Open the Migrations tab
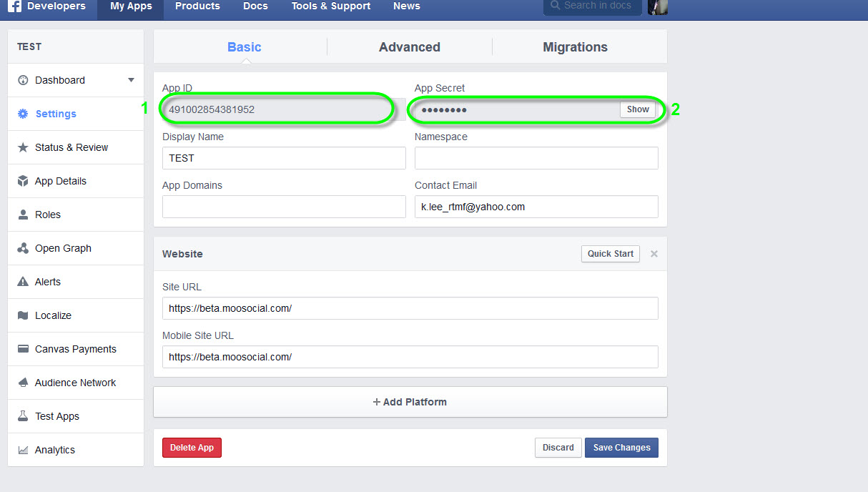Image resolution: width=868 pixels, height=492 pixels. coord(575,47)
